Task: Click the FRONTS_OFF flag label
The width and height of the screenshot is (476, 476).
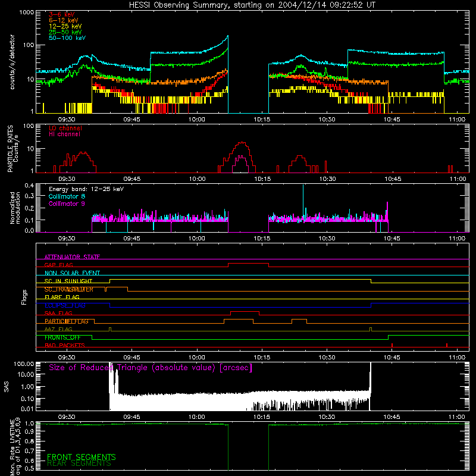Action: click(62, 337)
